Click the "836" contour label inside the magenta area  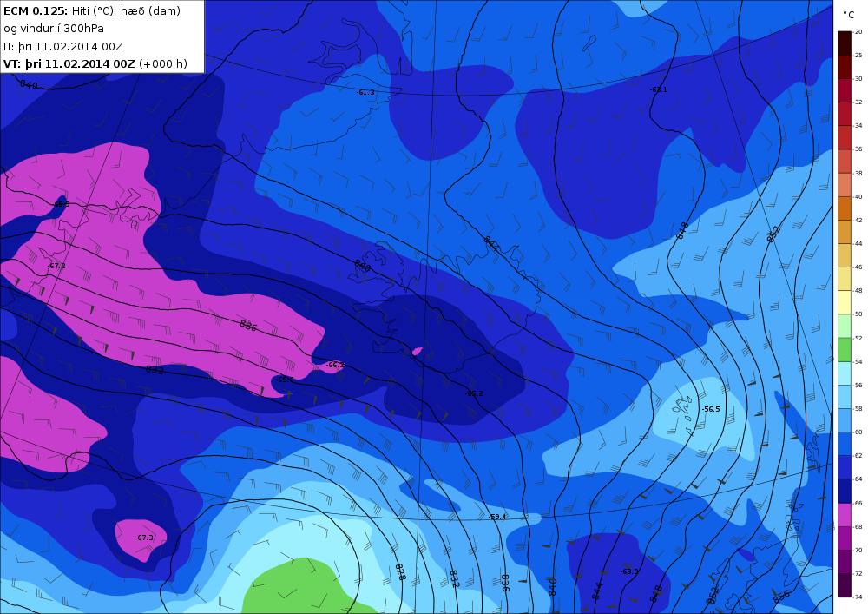click(248, 326)
